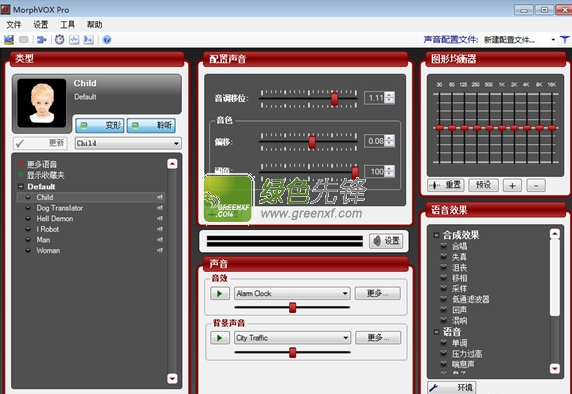The image size is (572, 394).
Task: Open the 文件 menu
Action: [14, 24]
